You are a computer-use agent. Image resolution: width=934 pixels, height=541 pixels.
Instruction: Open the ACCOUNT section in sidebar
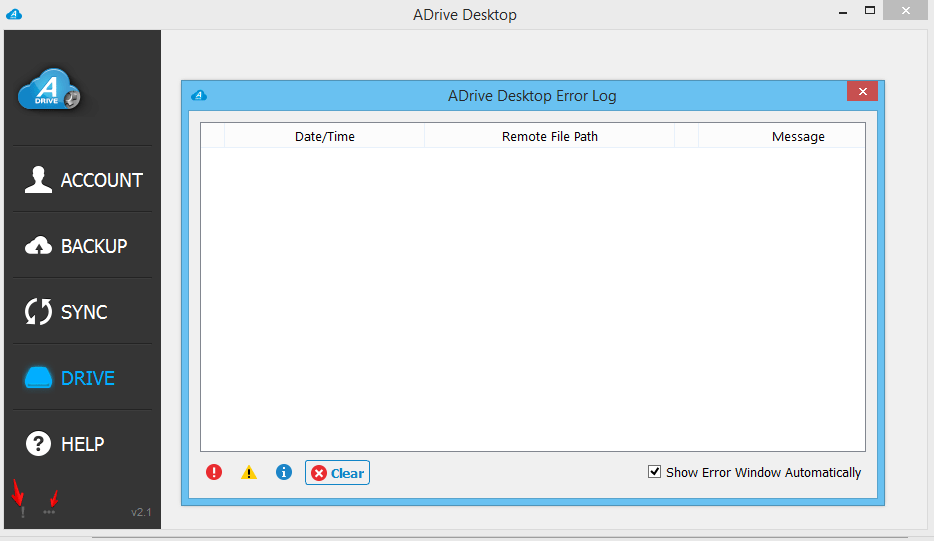[83, 179]
